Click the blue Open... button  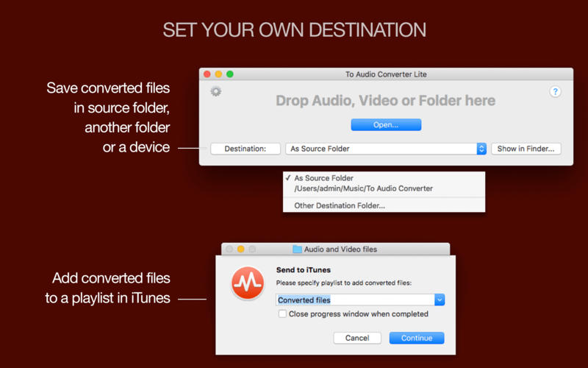[386, 124]
